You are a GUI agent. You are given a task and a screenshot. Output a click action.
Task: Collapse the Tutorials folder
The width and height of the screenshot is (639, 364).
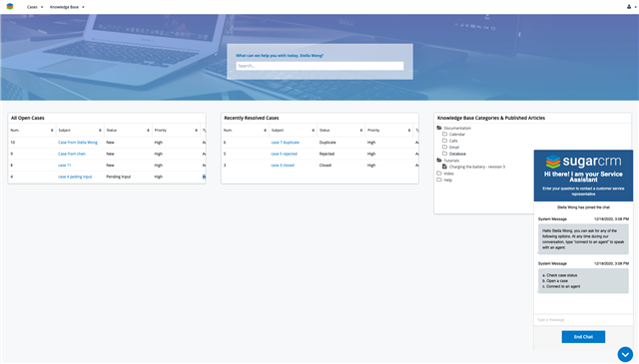coord(439,160)
